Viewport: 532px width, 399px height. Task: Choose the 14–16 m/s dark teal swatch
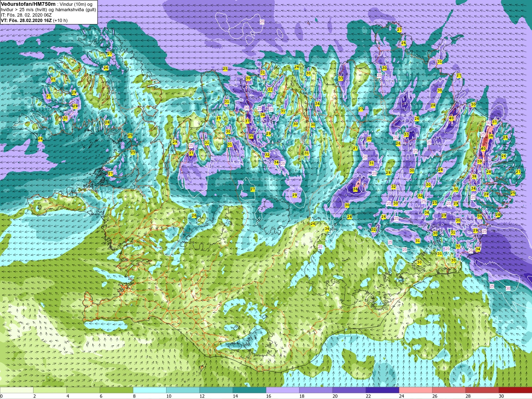tap(249, 390)
